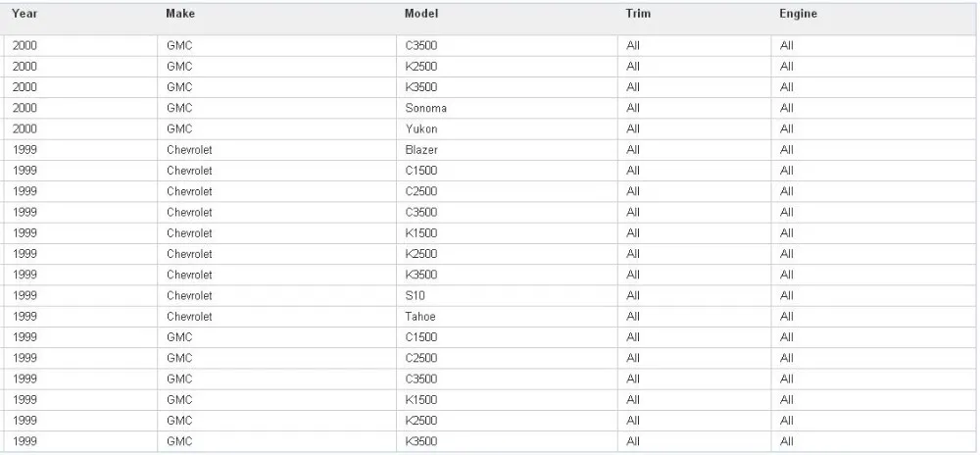Select the Model column header
Viewport: 980px width, 455px height.
[x=421, y=14]
